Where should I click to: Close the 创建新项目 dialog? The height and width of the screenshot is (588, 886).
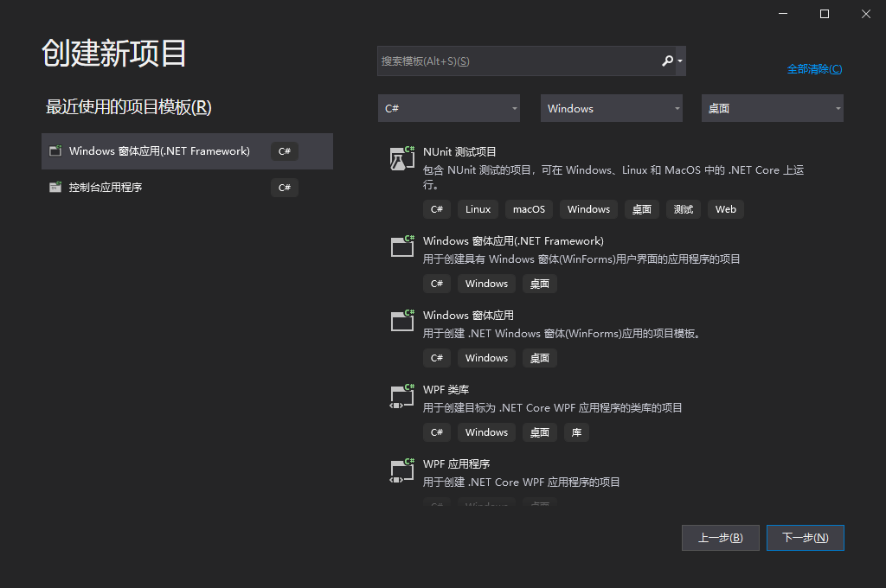click(x=865, y=14)
